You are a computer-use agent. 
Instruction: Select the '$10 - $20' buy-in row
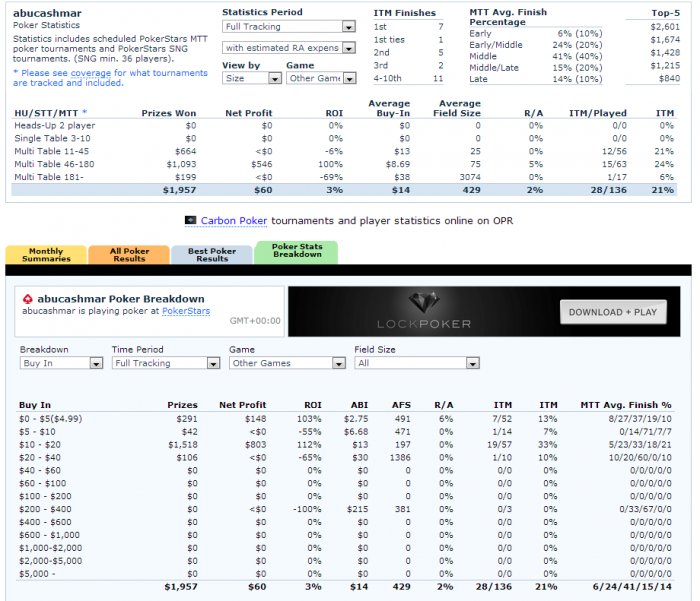coord(345,445)
